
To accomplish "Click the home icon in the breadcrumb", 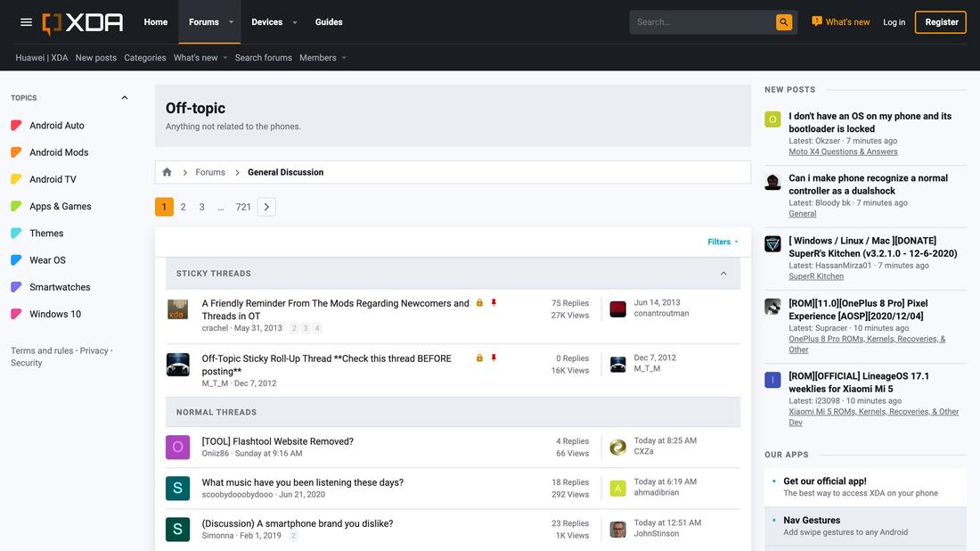I will pyautogui.click(x=166, y=170).
